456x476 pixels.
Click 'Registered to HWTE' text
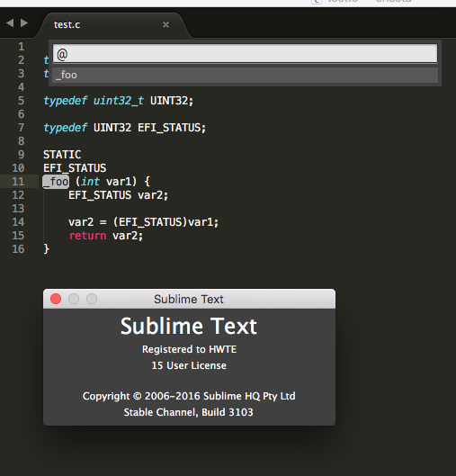tap(189, 349)
